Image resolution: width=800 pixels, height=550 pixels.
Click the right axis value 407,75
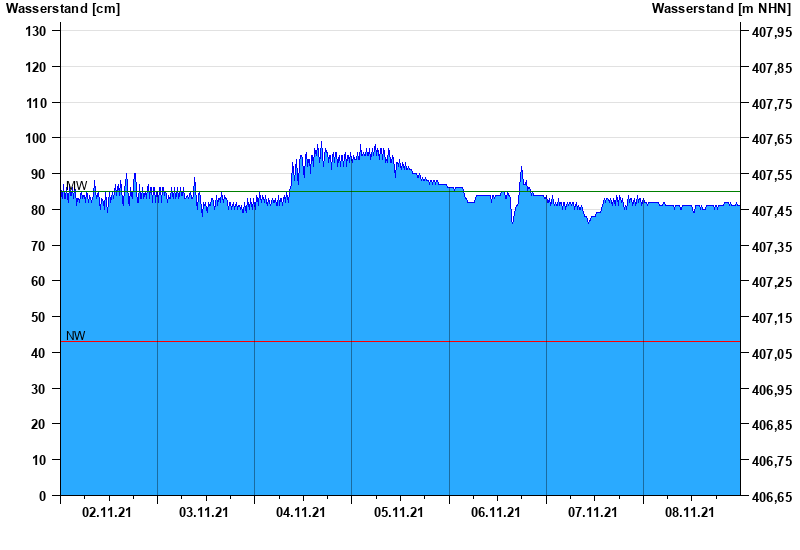point(772,104)
